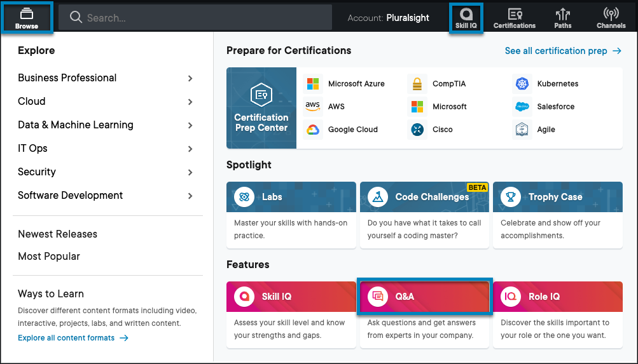Click 'Ask questions and get answers' description

point(421,329)
